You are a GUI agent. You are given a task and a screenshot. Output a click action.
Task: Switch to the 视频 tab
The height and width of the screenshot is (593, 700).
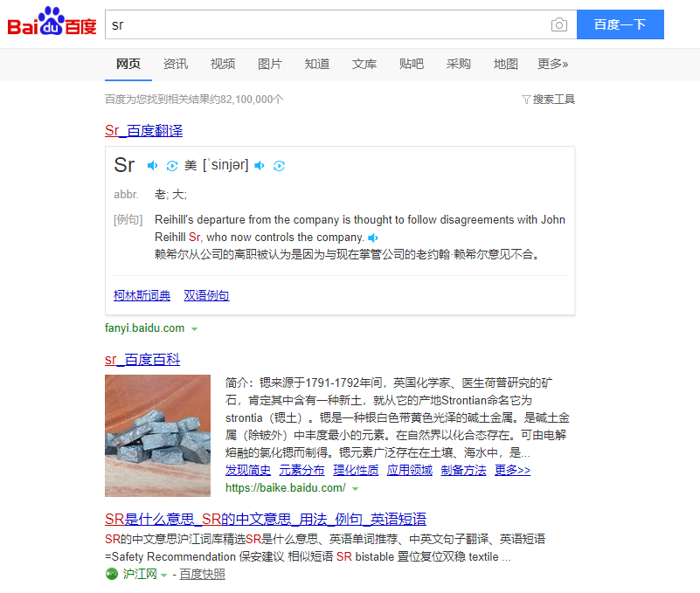click(x=223, y=65)
